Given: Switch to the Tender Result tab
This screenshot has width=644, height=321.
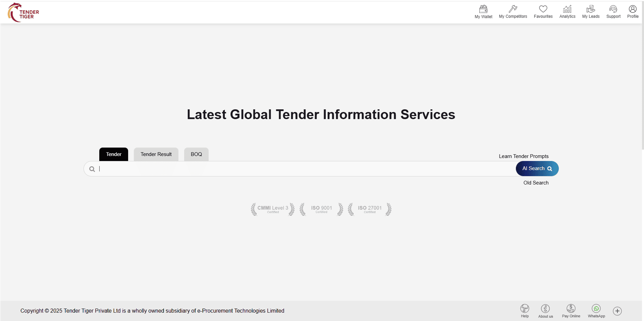Looking at the screenshot, I should point(156,154).
